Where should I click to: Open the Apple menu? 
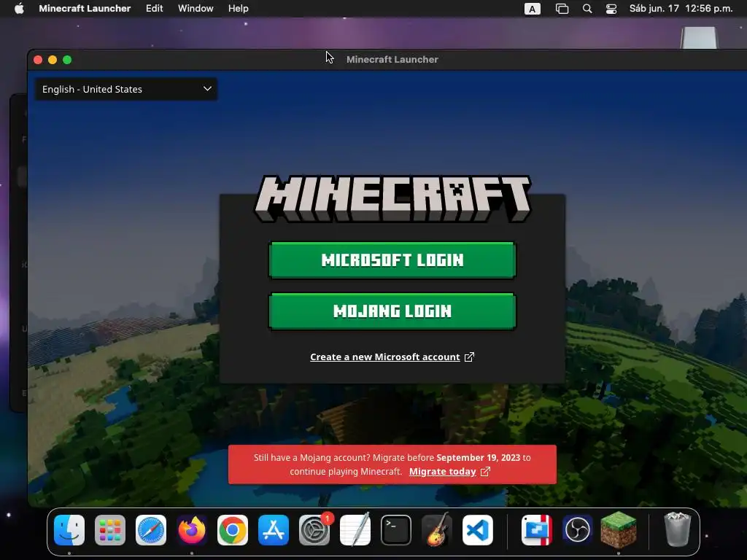pyautogui.click(x=19, y=8)
